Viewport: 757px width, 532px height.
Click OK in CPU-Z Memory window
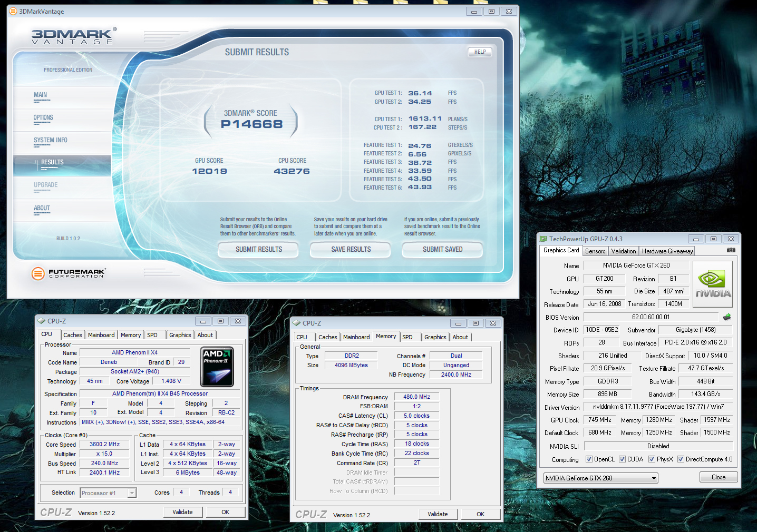coord(481,514)
